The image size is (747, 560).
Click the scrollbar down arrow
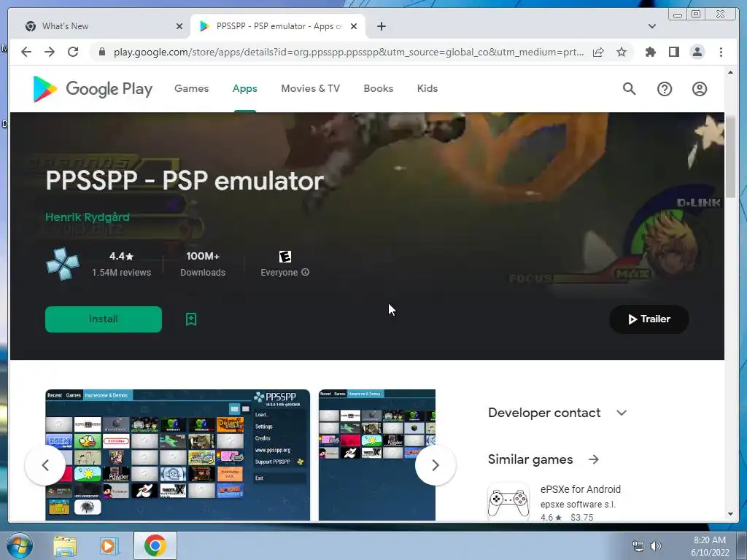click(730, 514)
